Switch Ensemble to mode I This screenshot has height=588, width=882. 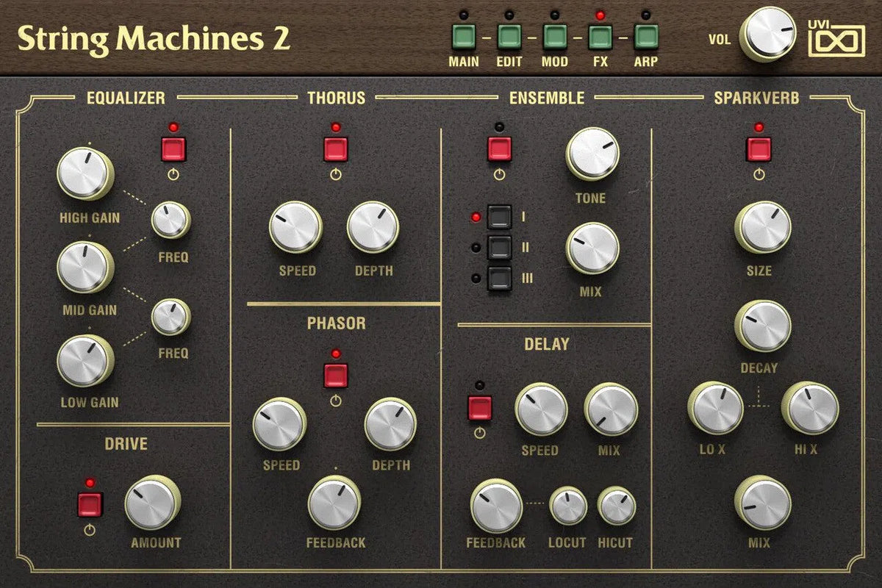tap(500, 216)
